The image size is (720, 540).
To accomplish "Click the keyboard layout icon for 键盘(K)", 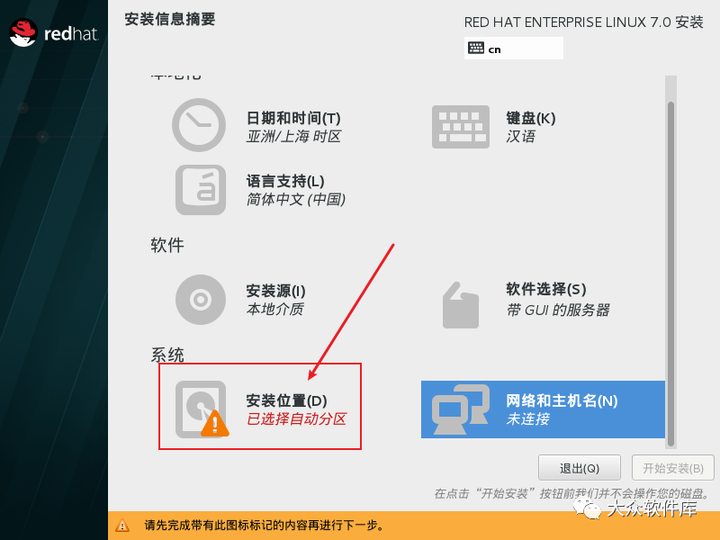I will [461, 127].
